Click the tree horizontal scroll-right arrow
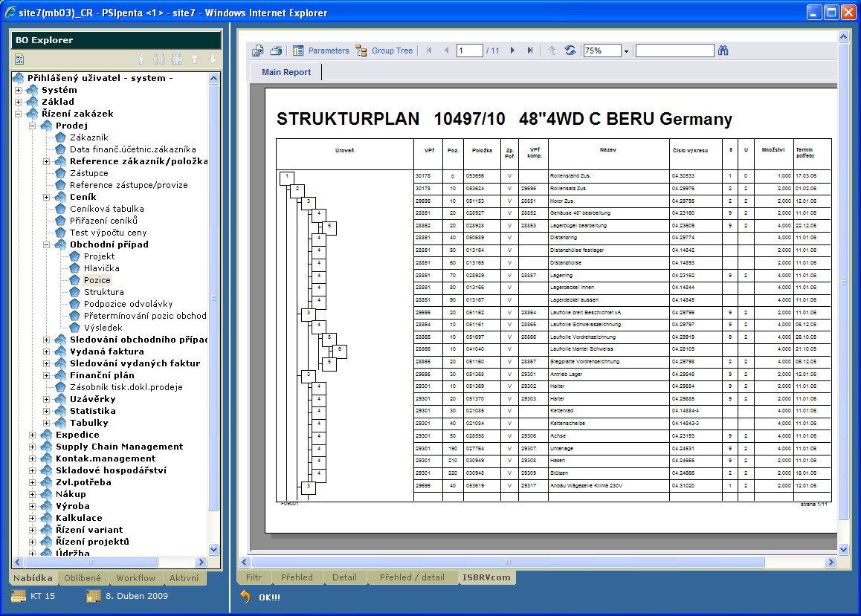Image resolution: width=861 pixels, height=616 pixels. pos(201,562)
